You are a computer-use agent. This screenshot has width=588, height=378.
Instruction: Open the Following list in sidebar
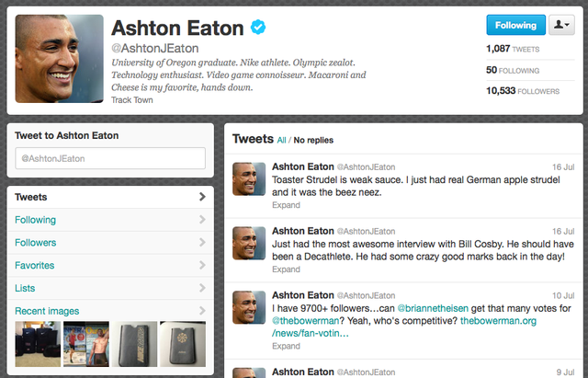(x=35, y=220)
